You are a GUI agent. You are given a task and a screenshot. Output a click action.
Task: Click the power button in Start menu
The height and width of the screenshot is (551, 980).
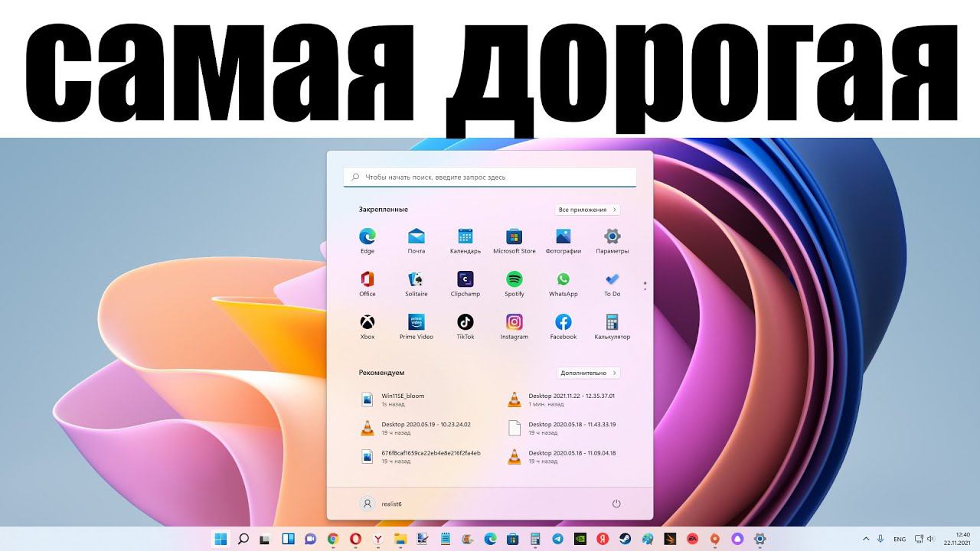tap(616, 504)
